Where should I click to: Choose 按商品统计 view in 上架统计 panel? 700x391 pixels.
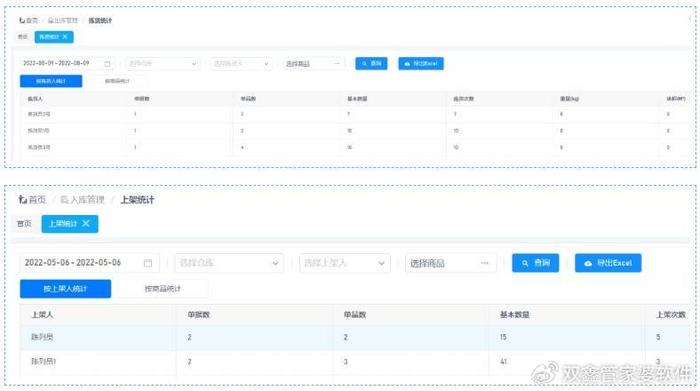(x=162, y=289)
